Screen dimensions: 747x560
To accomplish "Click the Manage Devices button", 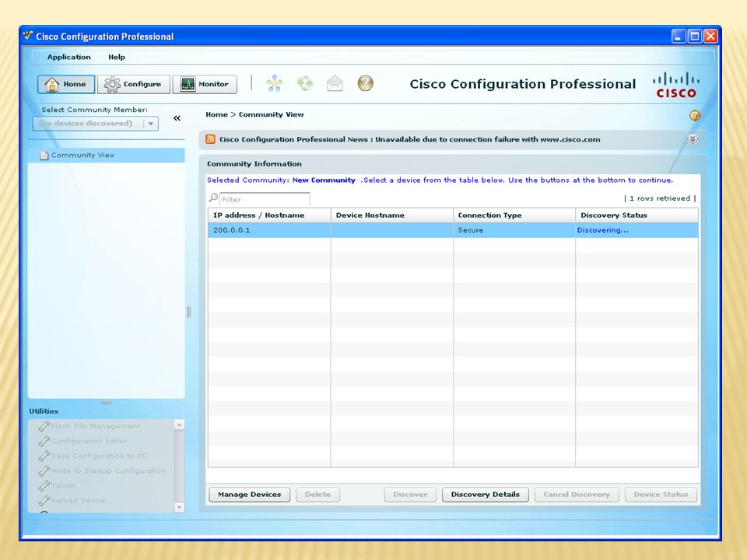I will tap(250, 495).
